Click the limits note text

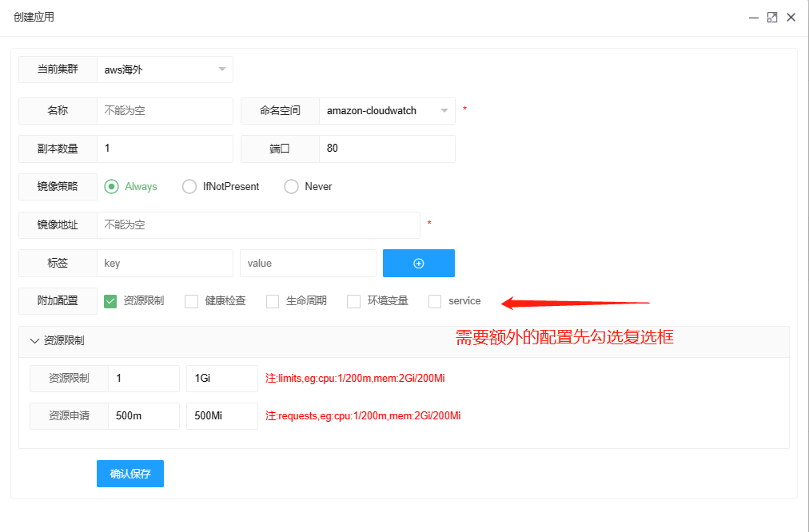pos(355,379)
